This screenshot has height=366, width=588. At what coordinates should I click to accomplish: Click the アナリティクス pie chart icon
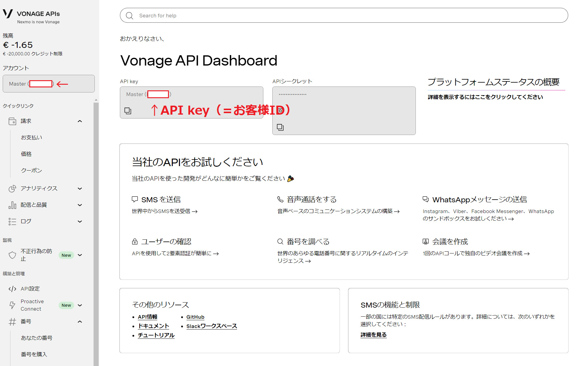(12, 189)
